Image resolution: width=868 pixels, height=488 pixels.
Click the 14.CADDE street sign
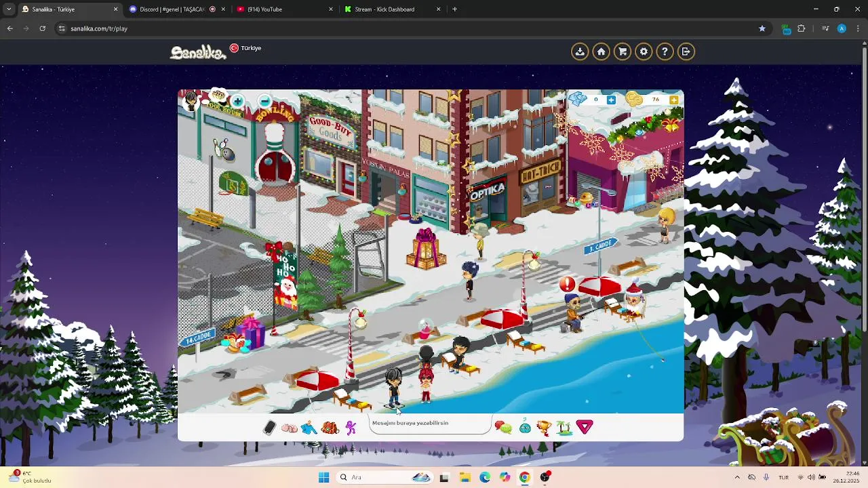pyautogui.click(x=198, y=337)
